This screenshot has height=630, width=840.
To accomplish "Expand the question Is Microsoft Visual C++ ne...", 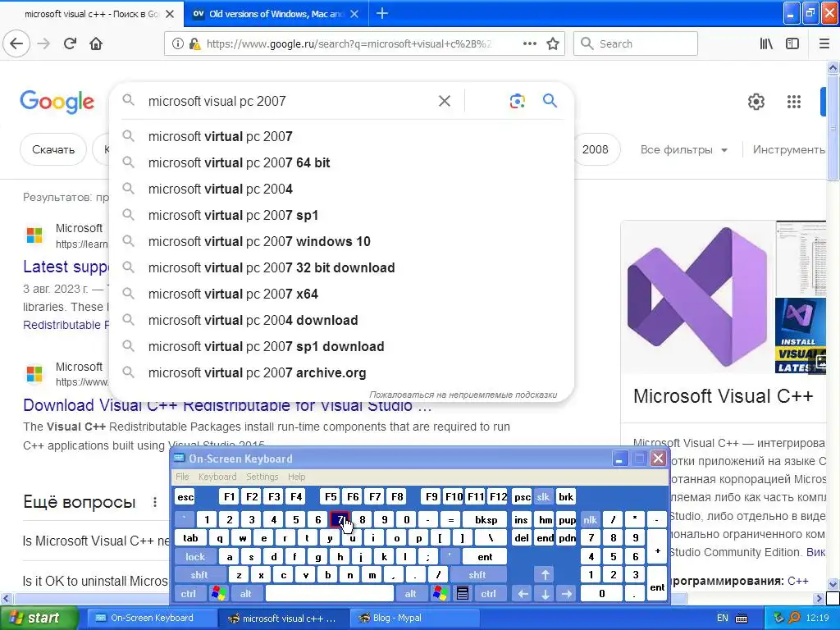I will pos(96,541).
